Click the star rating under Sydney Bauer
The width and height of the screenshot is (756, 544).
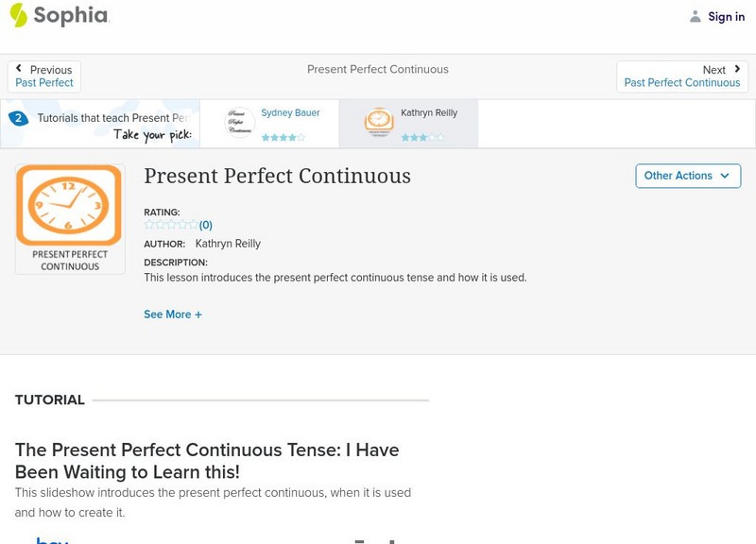point(283,137)
